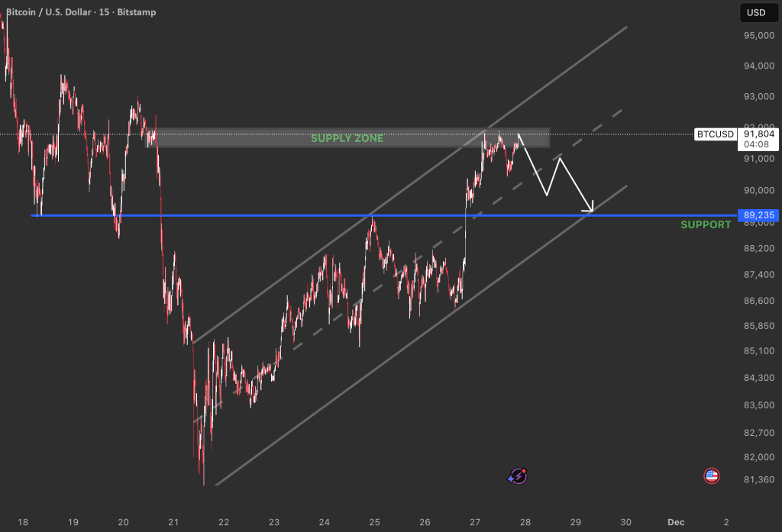
Task: Select the SUPPLY ZONE text label
Action: (x=347, y=138)
